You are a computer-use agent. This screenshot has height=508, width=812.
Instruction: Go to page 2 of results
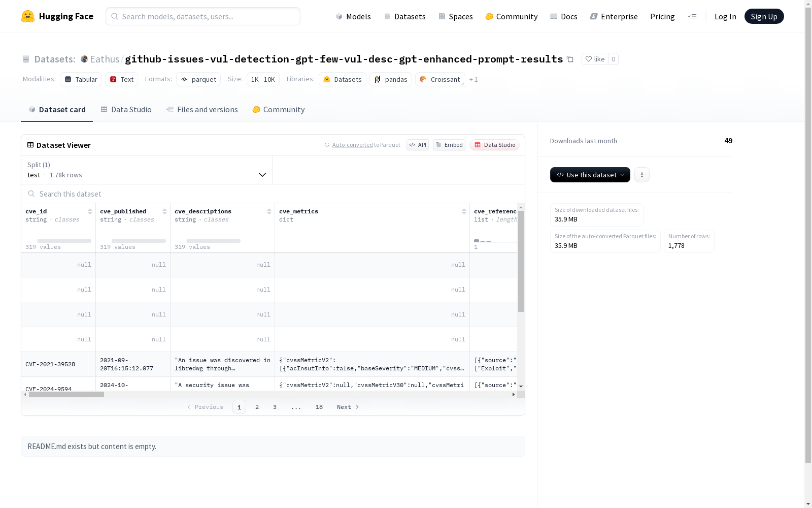point(257,407)
